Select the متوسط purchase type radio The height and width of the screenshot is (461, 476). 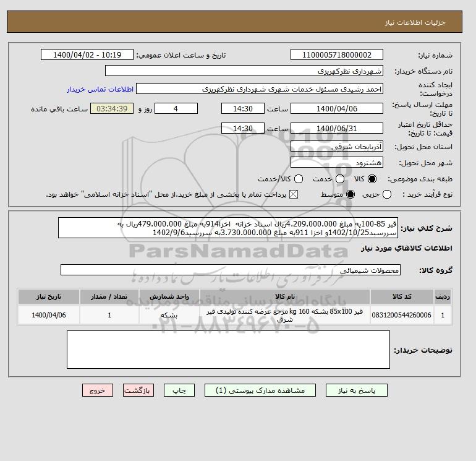pyautogui.click(x=351, y=194)
